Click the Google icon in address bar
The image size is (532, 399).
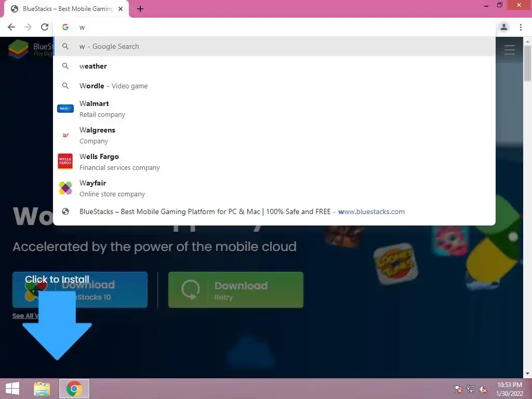click(65, 27)
